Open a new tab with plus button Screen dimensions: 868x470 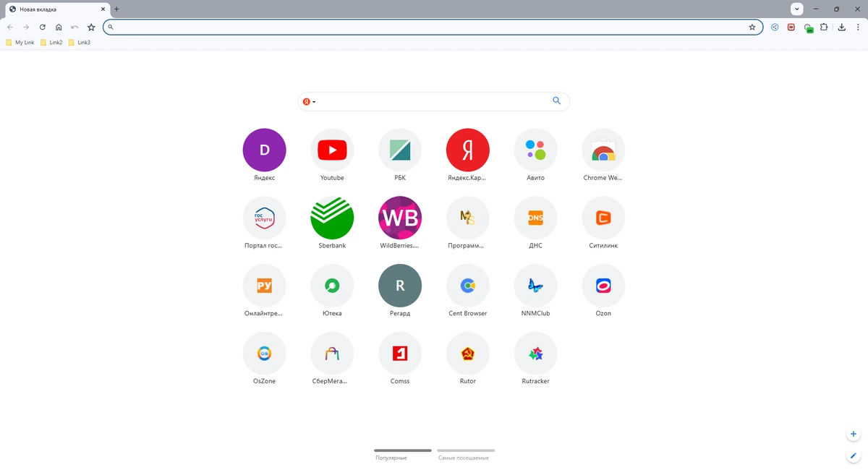(x=117, y=9)
